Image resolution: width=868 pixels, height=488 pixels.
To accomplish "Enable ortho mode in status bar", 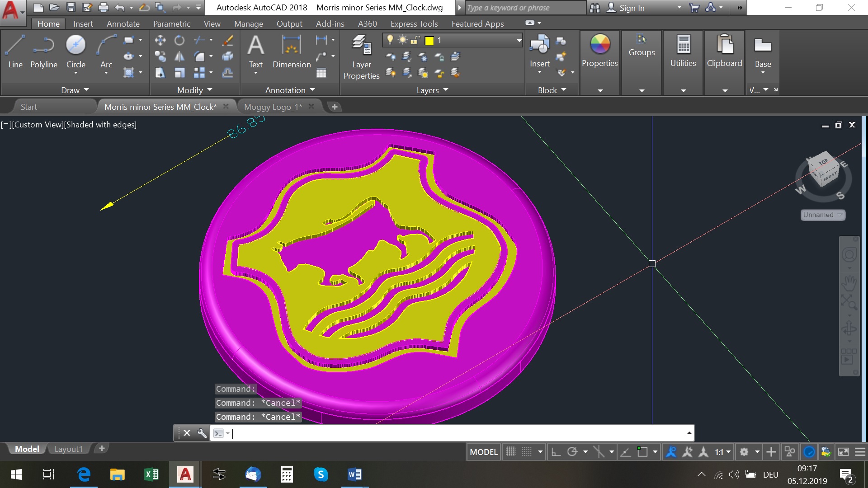I will (555, 451).
